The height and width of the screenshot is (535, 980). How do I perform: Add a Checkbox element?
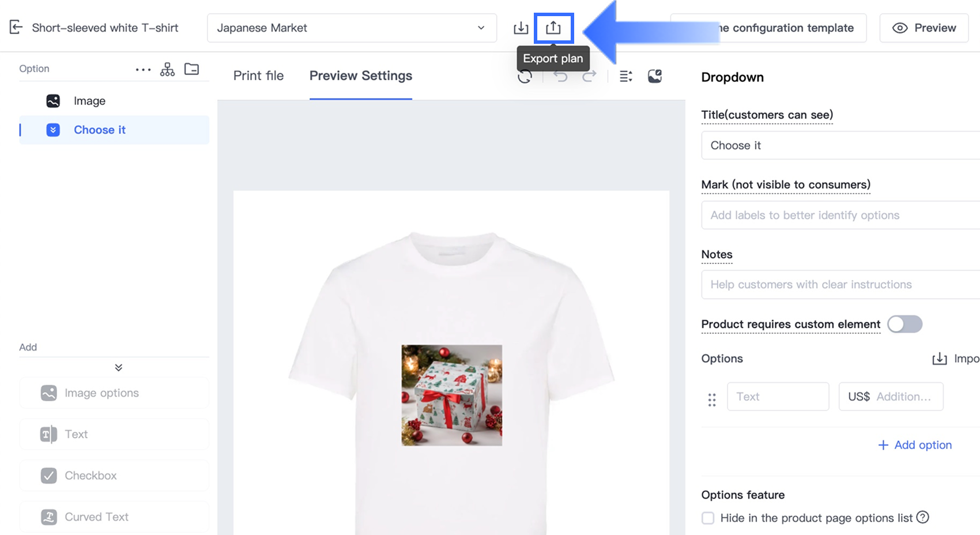[x=114, y=476]
